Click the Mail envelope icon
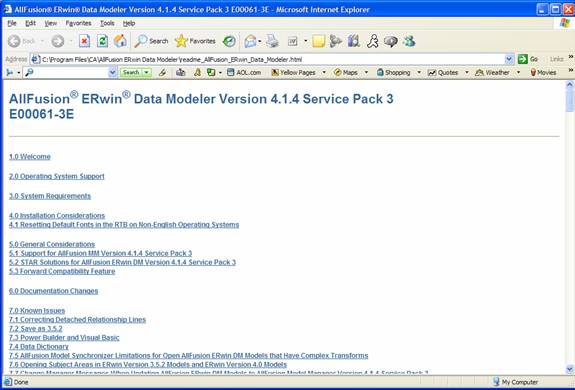 coord(250,41)
